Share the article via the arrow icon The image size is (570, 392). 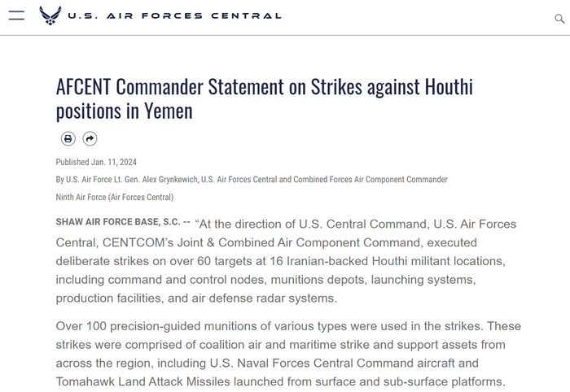point(90,139)
